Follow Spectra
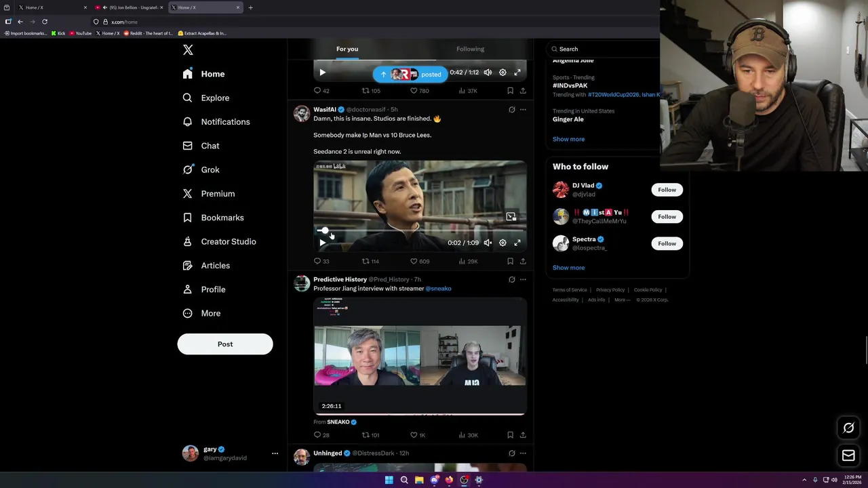Screen dimensions: 868x488 667,243
